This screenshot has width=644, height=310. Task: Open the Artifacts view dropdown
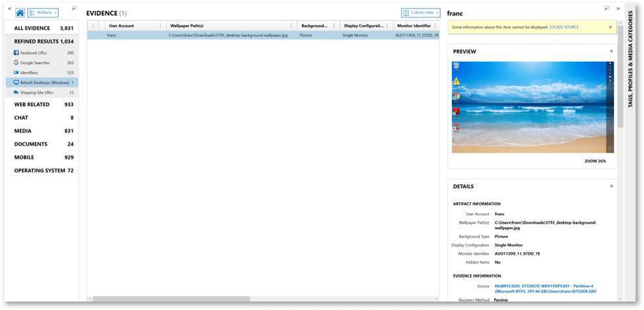[x=43, y=12]
